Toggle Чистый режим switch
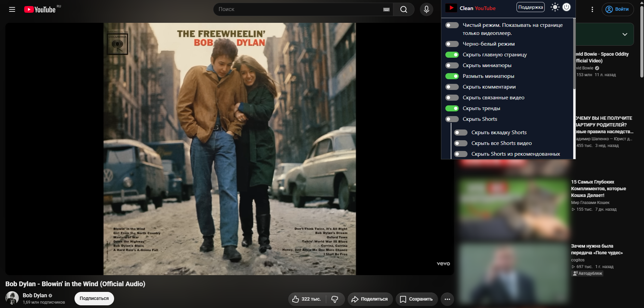 click(x=452, y=25)
